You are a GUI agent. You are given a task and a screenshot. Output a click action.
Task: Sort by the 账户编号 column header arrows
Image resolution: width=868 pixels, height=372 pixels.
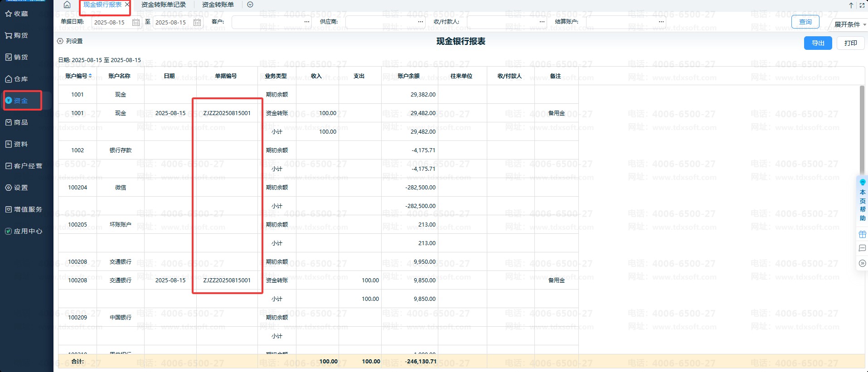point(90,76)
